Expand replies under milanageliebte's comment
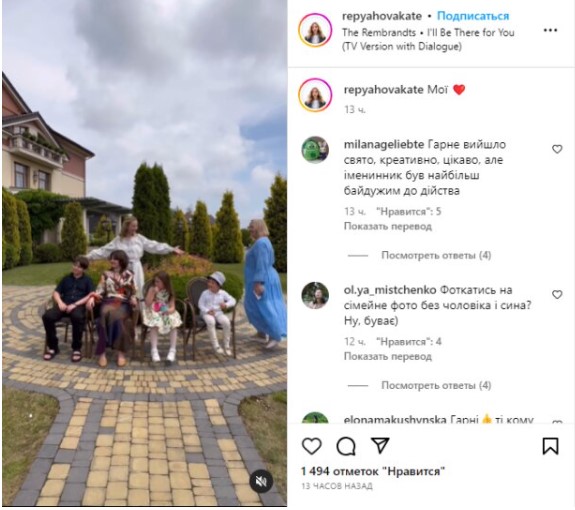575x510 pixels. pyautogui.click(x=436, y=255)
